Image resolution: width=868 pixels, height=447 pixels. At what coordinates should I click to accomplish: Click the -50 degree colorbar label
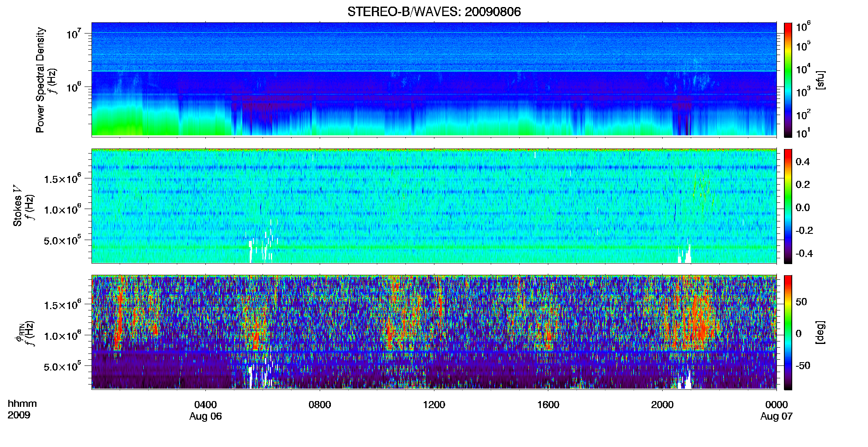click(803, 365)
